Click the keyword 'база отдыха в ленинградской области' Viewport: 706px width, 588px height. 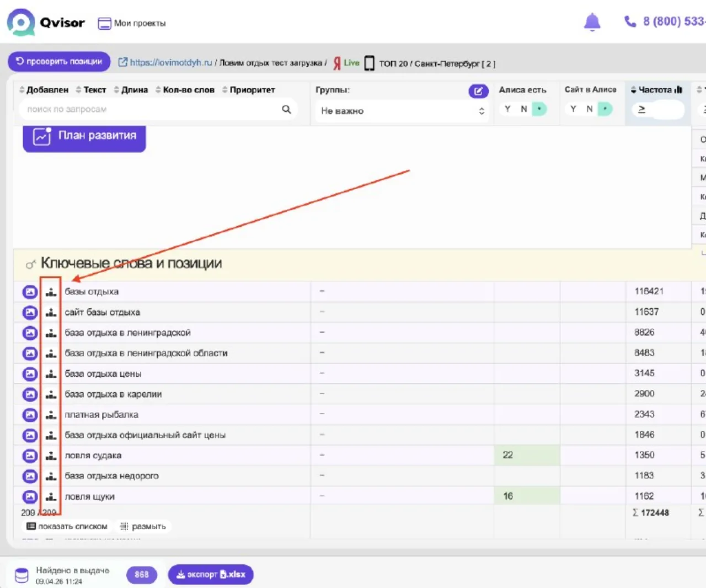pos(146,353)
